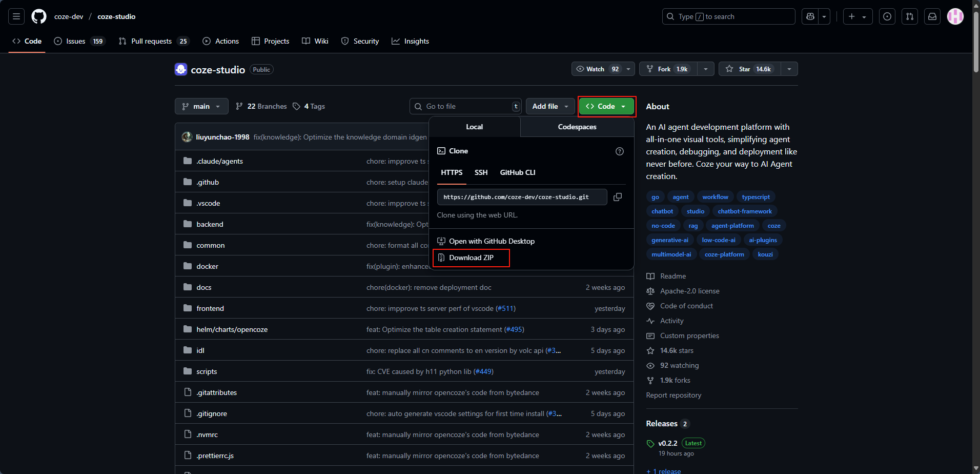The width and height of the screenshot is (980, 474).
Task: Click the folder icon beside docker
Action: tap(188, 266)
